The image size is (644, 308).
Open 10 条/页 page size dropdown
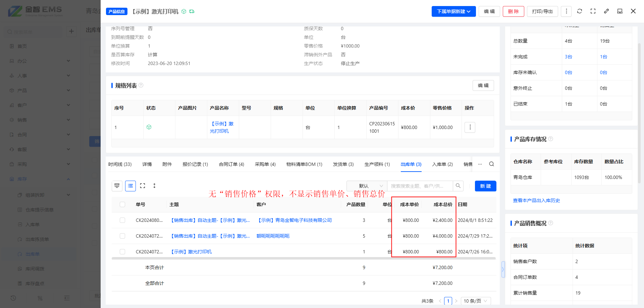[476, 301]
